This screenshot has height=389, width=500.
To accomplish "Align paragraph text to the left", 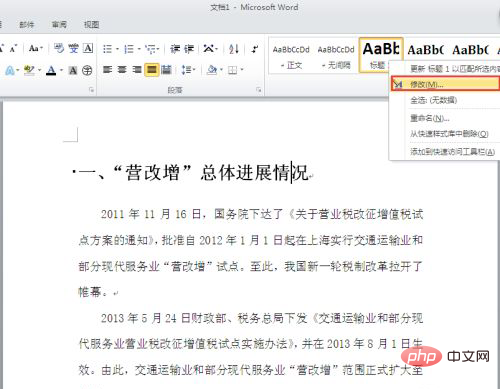I will click(x=107, y=70).
